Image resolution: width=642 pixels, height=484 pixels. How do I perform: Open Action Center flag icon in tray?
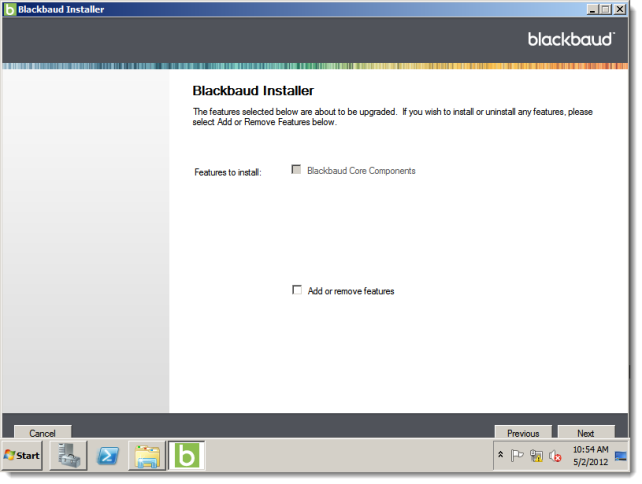click(x=517, y=455)
